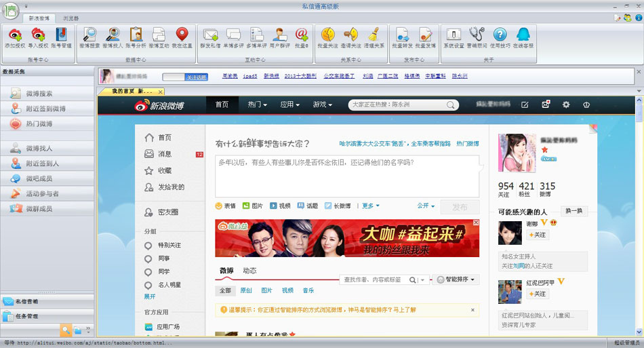Screen dimensions: 644x348
Task: Open the 公开 visibility dropdown
Action: (426, 206)
